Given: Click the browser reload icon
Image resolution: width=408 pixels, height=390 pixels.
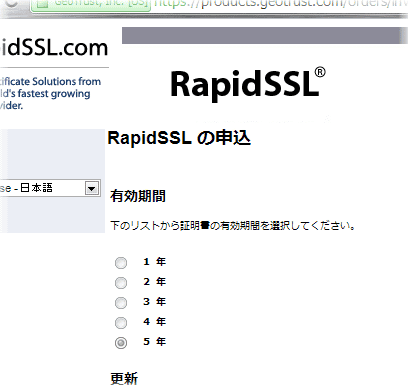Looking at the screenshot, I should 11,3.
